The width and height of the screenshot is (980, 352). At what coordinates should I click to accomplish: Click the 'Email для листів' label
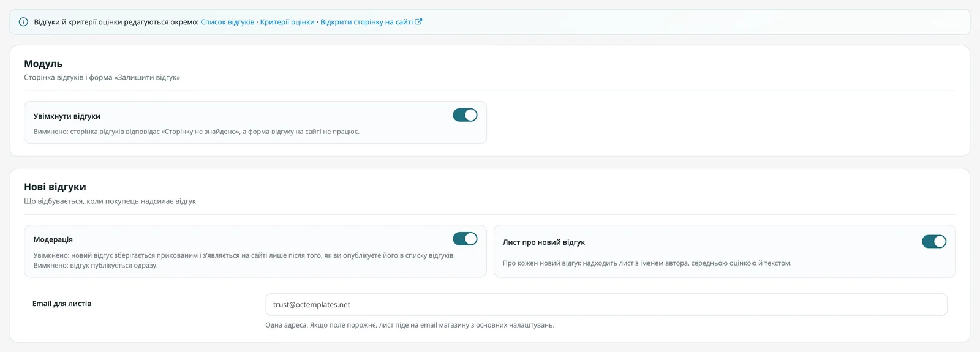coord(62,304)
